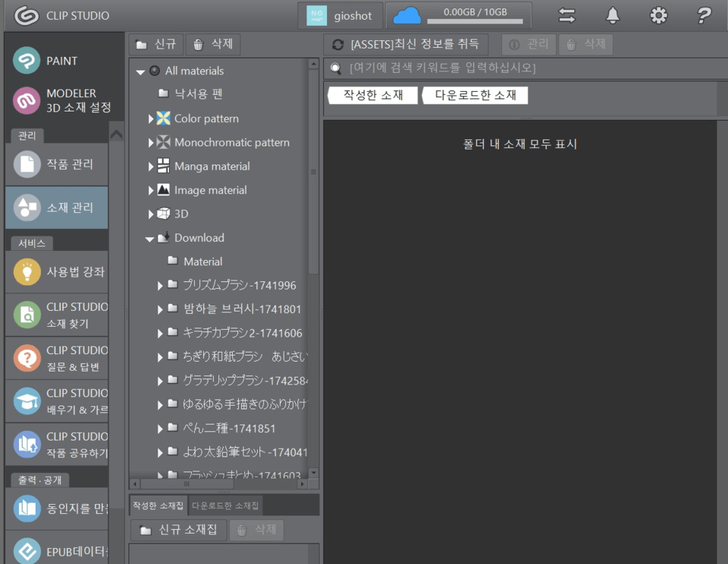Open the create doujinshi book icon
Image resolution: width=728 pixels, height=564 pixels.
coord(27,509)
